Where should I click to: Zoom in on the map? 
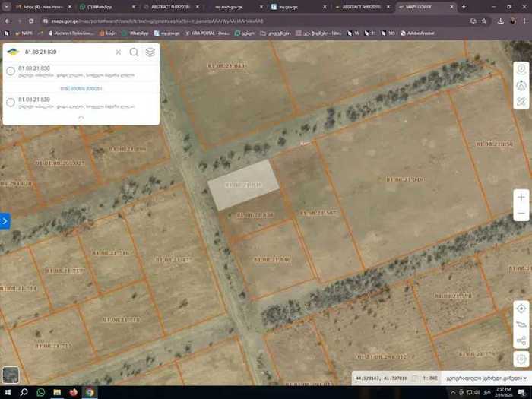pyautogui.click(x=521, y=197)
